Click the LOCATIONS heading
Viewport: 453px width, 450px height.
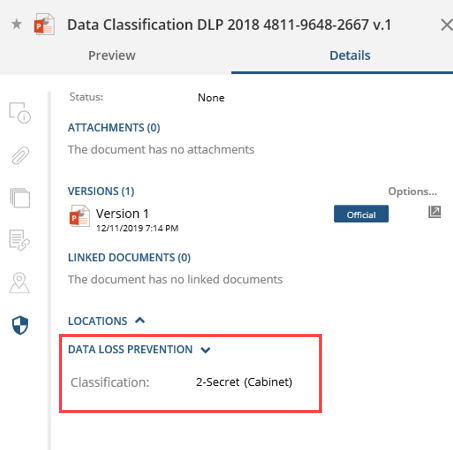point(98,321)
